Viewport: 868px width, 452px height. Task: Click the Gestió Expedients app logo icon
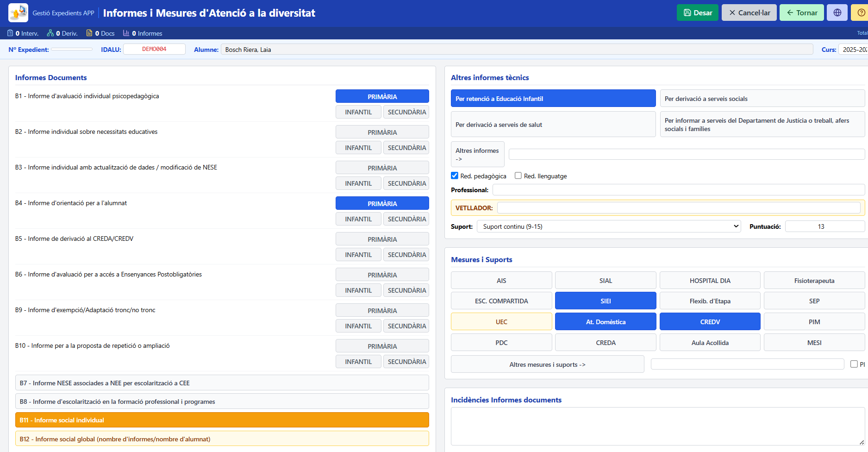pos(18,13)
